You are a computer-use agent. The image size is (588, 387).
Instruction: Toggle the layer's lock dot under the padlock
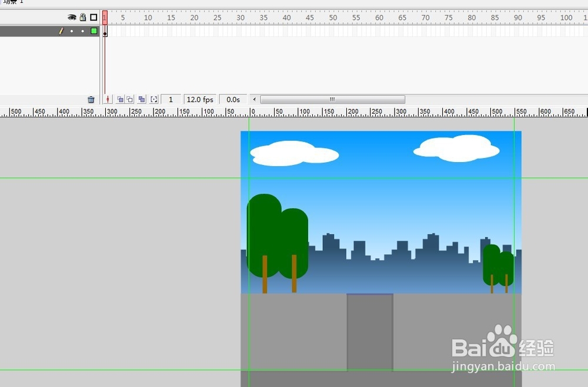(x=82, y=31)
